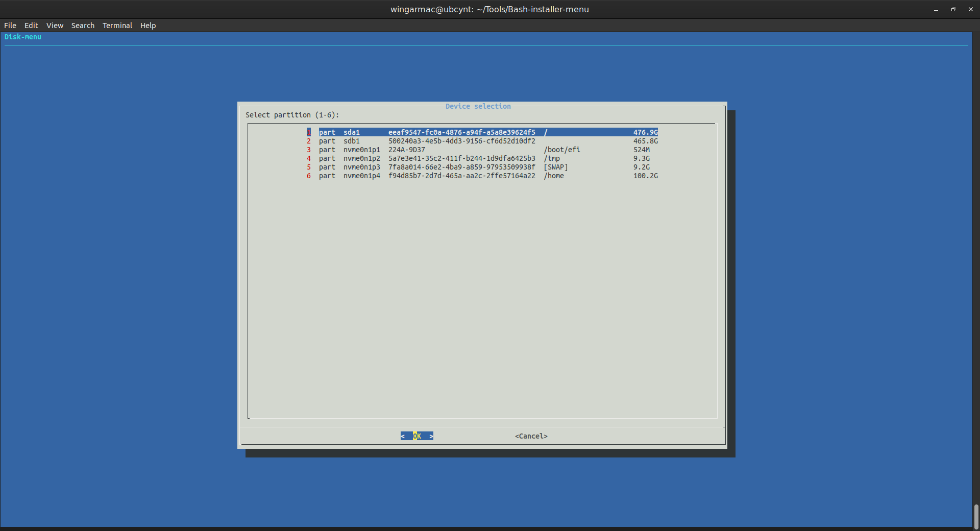Click the UUID 7fa8a014-66e2-4ba9-a859-97953509938f
This screenshot has height=531, width=980.
462,167
